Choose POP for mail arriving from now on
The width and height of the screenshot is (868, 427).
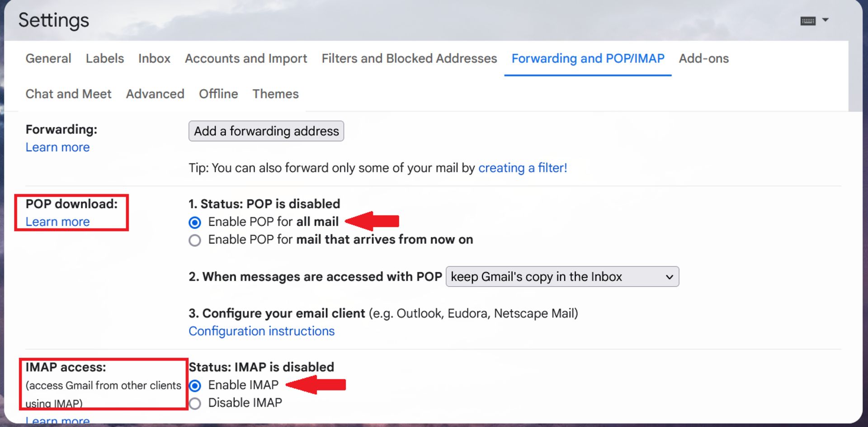(x=195, y=240)
